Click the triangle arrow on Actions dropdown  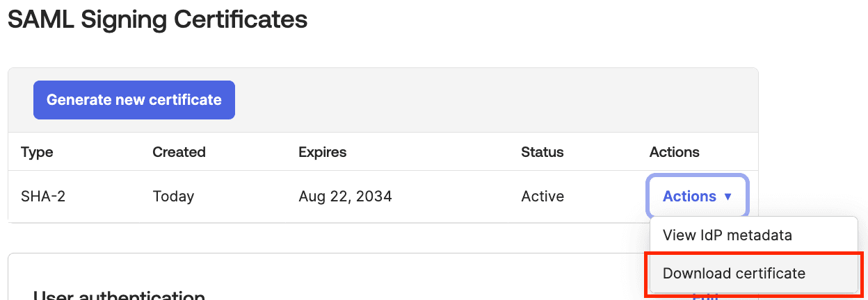click(x=728, y=197)
